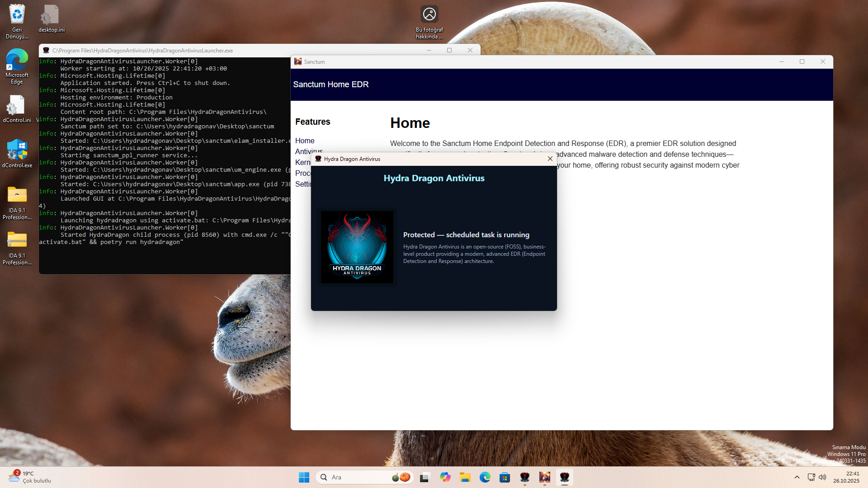Open Microsoft Edge desktop shortcut
868x488 pixels.
coord(17,60)
